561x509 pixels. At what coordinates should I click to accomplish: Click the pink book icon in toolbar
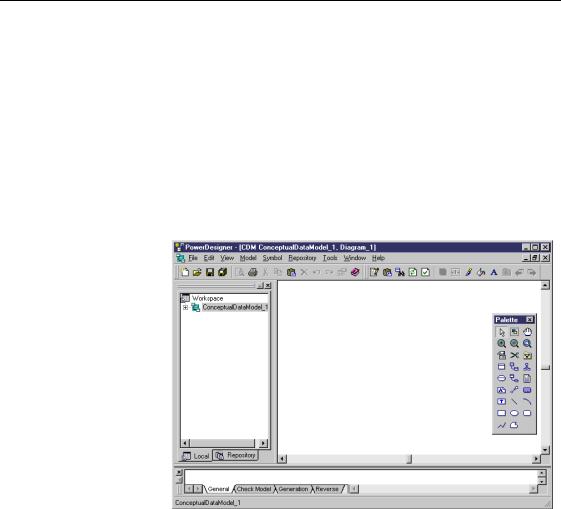tap(355, 272)
